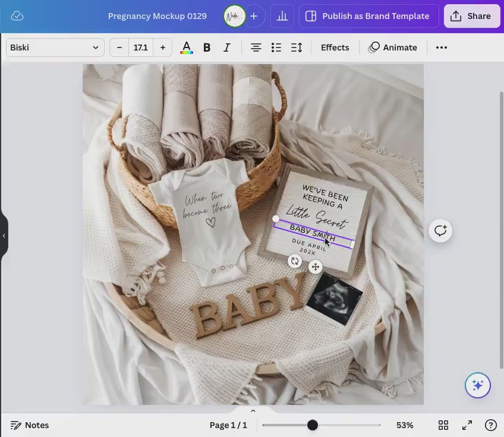Decrease font size with minus button

coord(119,47)
